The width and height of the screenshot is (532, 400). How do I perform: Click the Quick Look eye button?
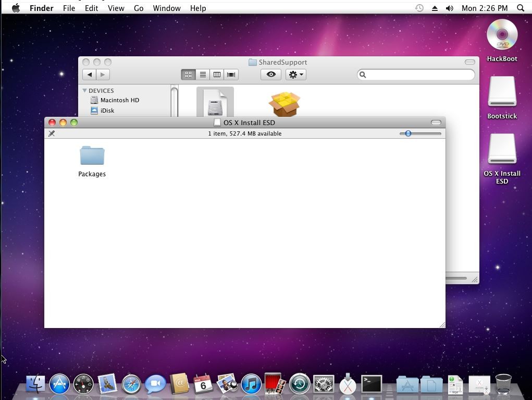(x=271, y=75)
